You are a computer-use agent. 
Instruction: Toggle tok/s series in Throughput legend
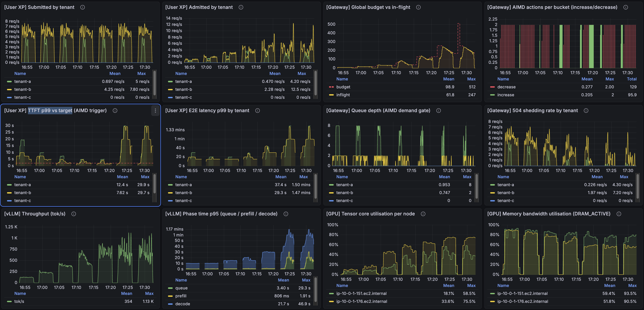click(19, 302)
